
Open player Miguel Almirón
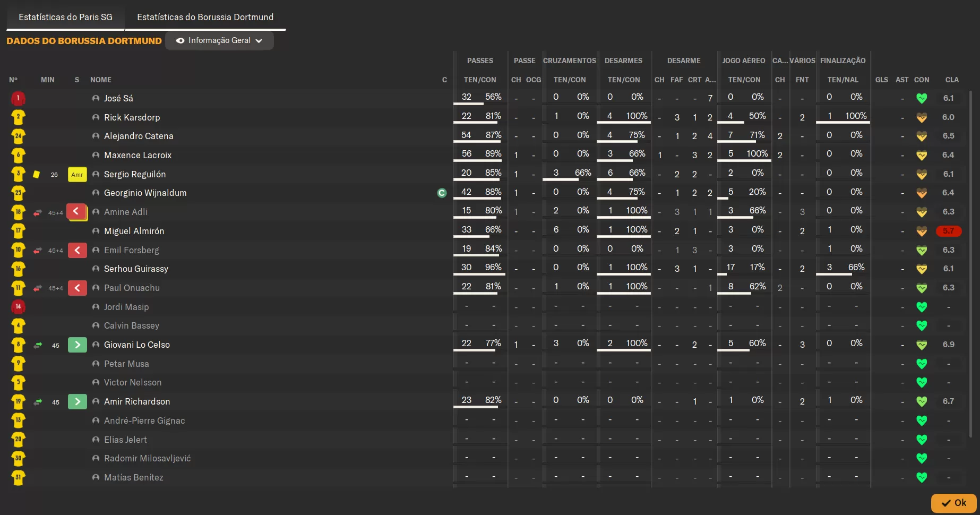(x=134, y=231)
